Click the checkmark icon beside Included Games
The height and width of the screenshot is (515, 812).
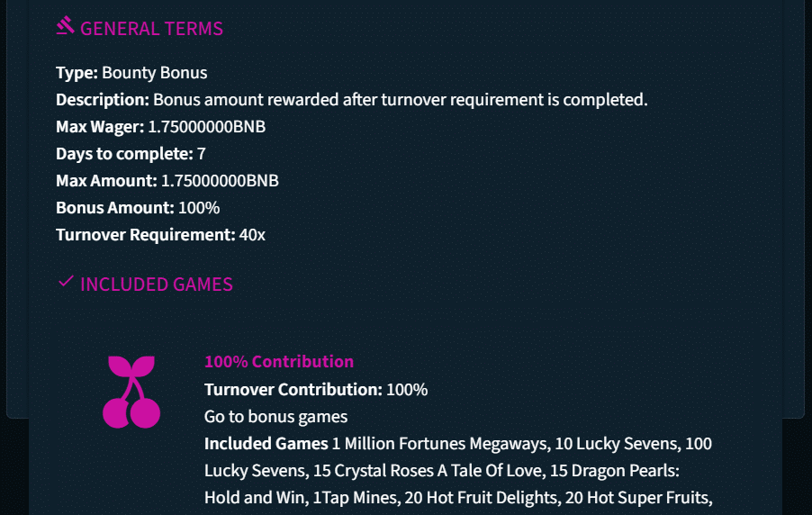[x=65, y=282]
